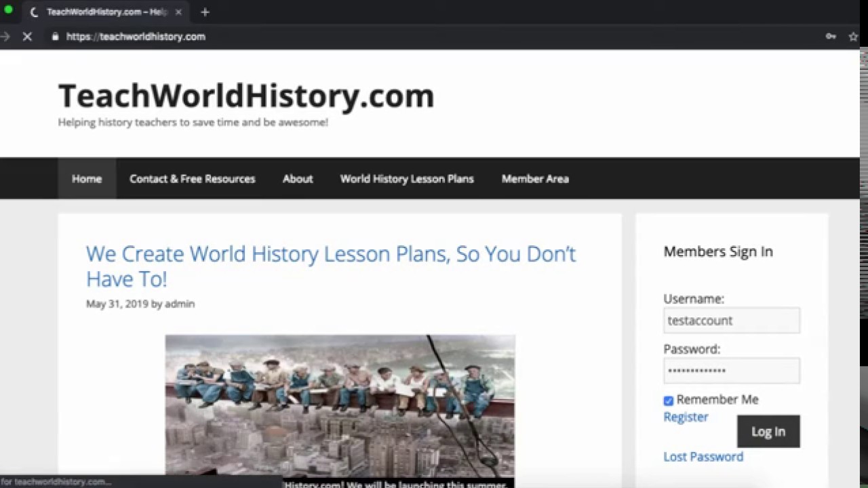This screenshot has width=868, height=488.
Task: Click the 'Helping history teachers' tagline
Action: tap(193, 123)
